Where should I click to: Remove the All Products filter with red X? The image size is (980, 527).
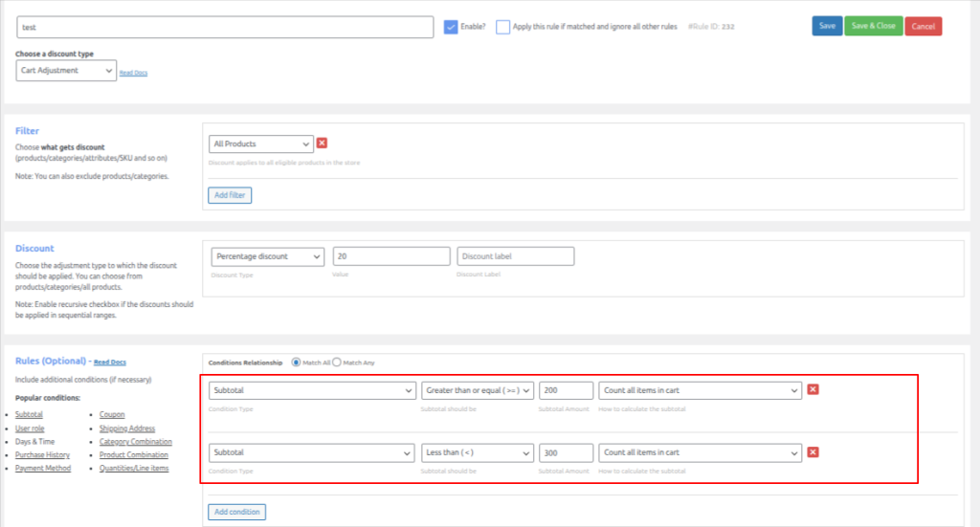tap(322, 143)
